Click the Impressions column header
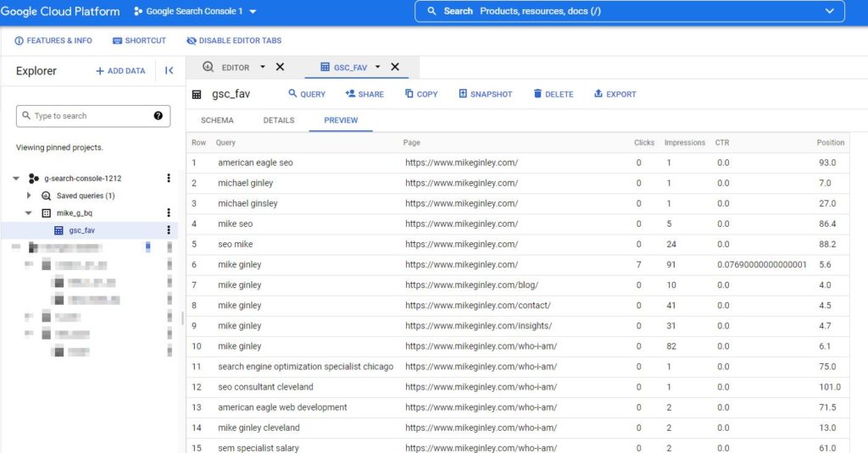Viewport: 868px width, 453px height. tap(685, 143)
